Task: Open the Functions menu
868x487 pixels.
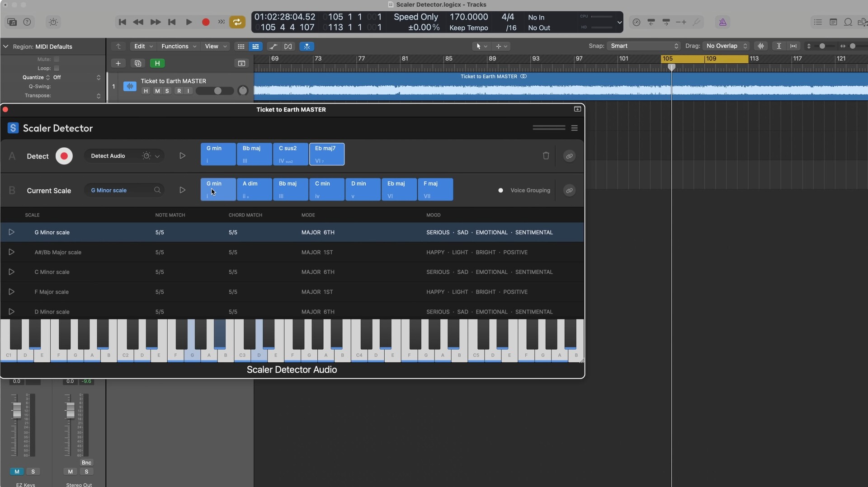Action: point(178,46)
